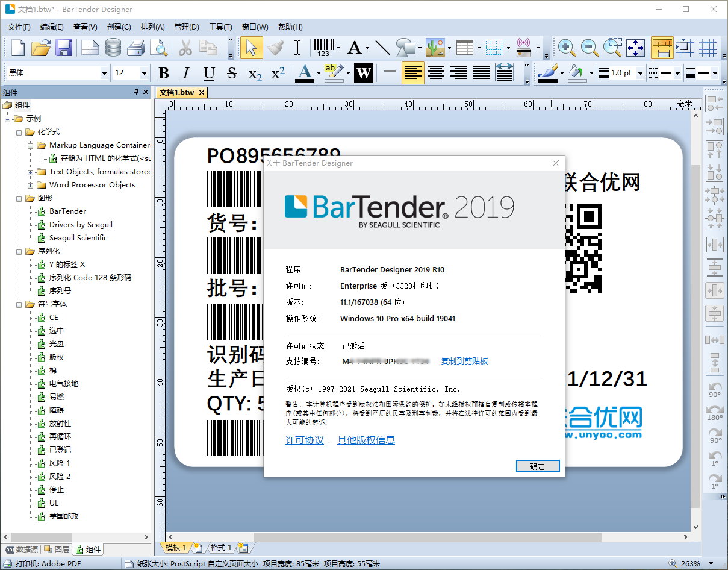
Task: Click the font color A swatch
Action: click(x=306, y=74)
